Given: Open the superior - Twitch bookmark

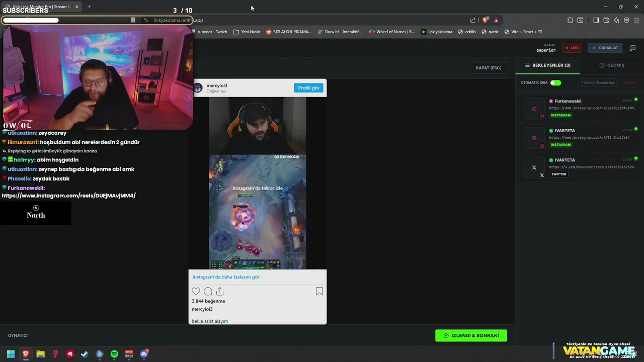Looking at the screenshot, I should [209, 32].
